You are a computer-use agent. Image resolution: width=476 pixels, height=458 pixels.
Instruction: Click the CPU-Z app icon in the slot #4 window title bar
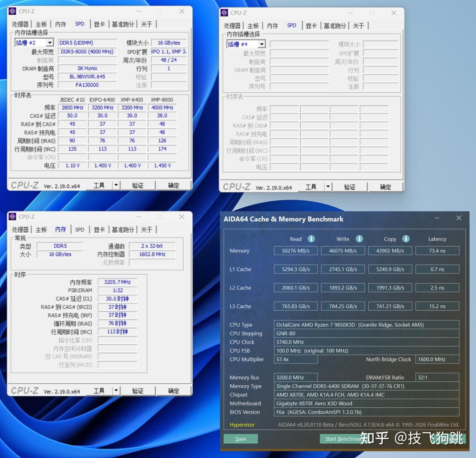click(224, 13)
